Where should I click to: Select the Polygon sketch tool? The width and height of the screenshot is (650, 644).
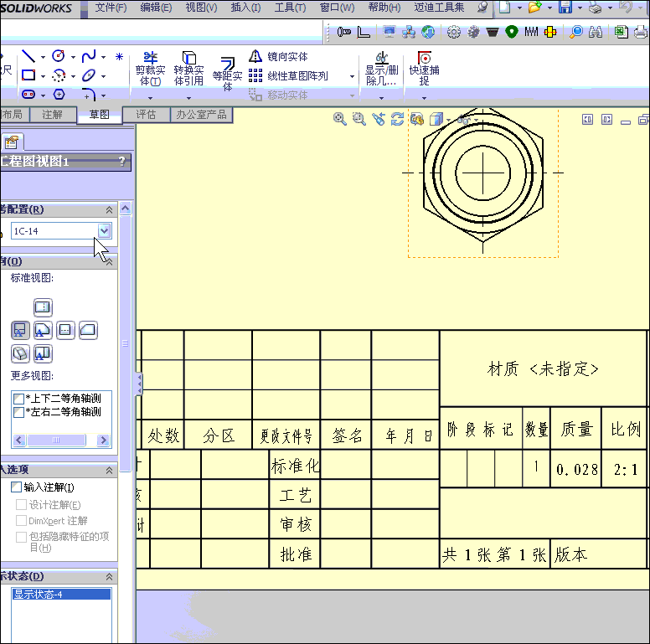pyautogui.click(x=59, y=95)
